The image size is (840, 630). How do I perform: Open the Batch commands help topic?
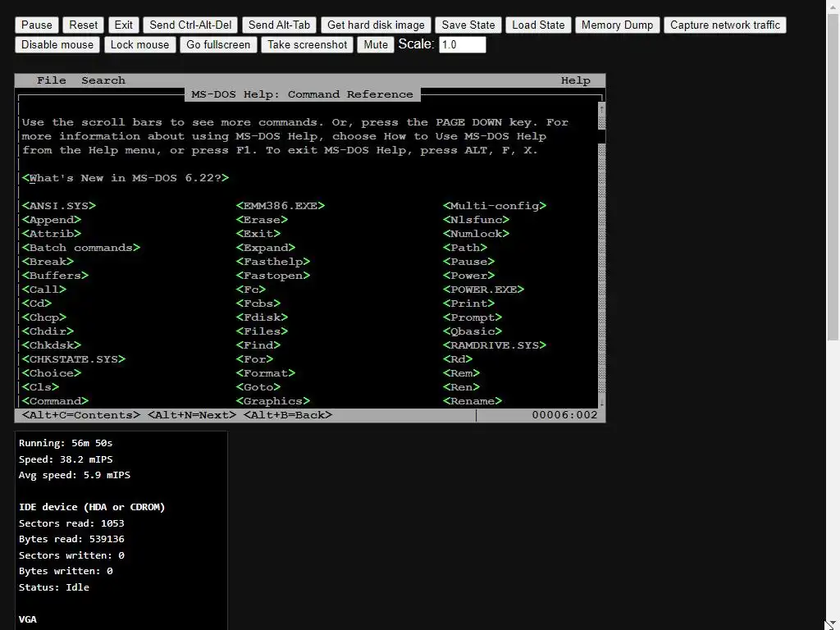point(81,248)
